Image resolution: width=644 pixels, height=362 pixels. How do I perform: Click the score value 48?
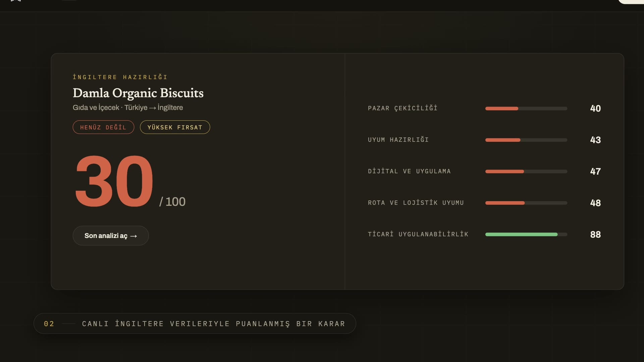pyautogui.click(x=595, y=203)
